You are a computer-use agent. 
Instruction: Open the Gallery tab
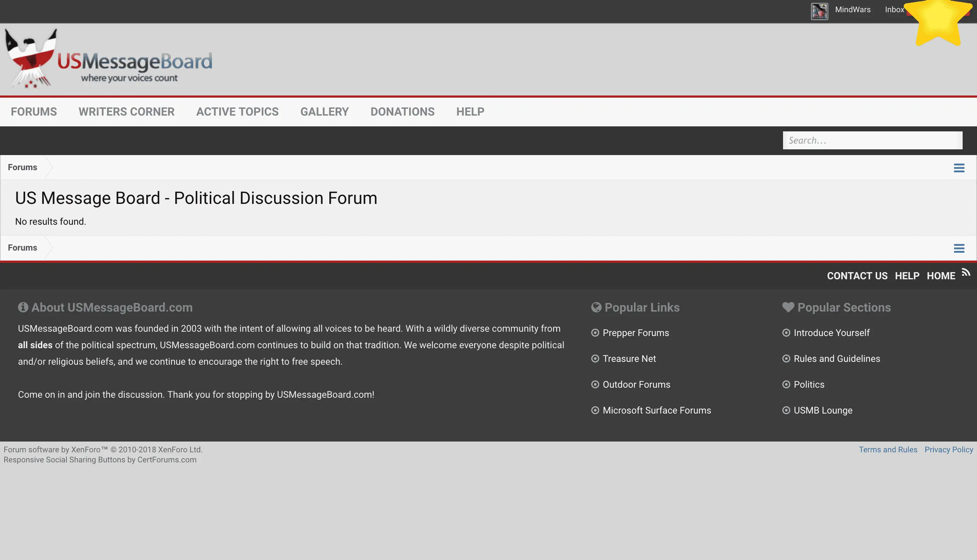coord(324,112)
